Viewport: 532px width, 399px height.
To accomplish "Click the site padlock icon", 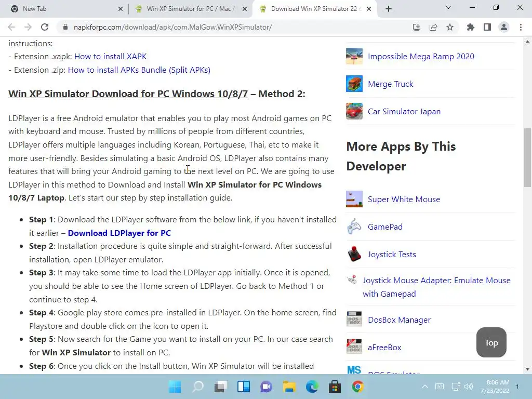I will tap(65, 27).
